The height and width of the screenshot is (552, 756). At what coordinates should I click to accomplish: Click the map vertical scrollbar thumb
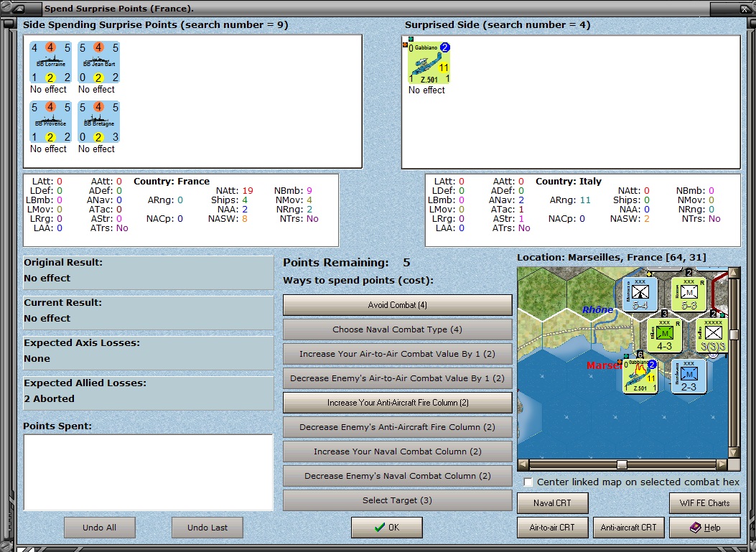(734, 335)
